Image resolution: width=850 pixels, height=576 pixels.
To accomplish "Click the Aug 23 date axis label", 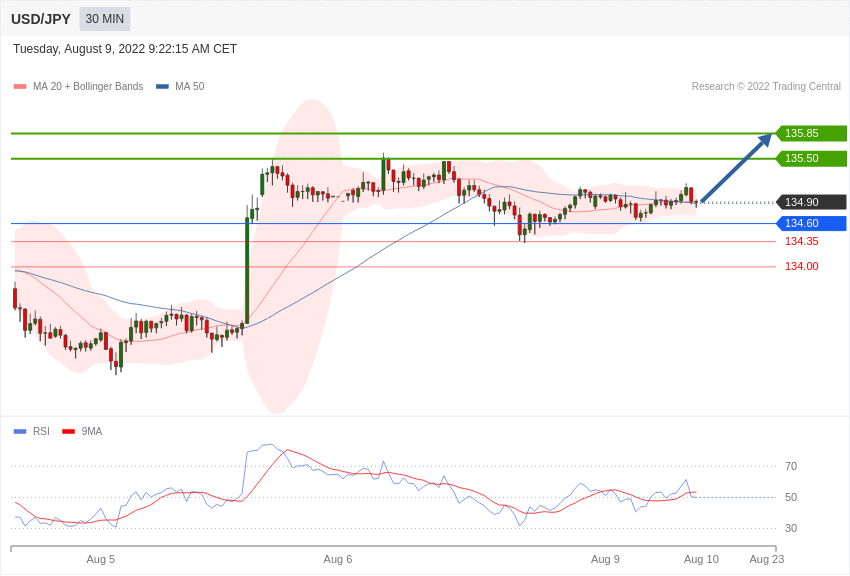I will tap(767, 559).
